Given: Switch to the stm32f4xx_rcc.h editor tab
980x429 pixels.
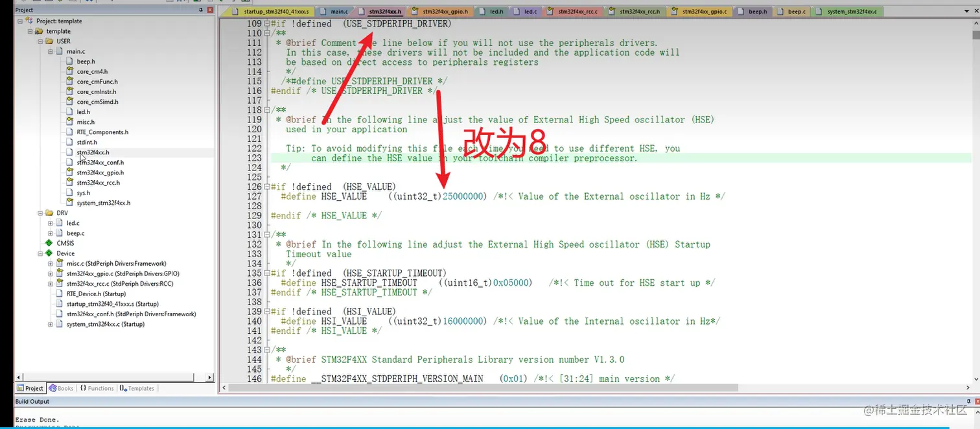Looking at the screenshot, I should (635, 12).
